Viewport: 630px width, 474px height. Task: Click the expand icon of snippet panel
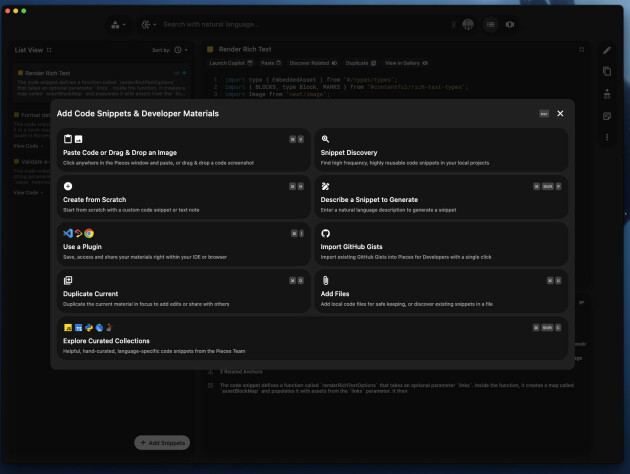click(581, 49)
